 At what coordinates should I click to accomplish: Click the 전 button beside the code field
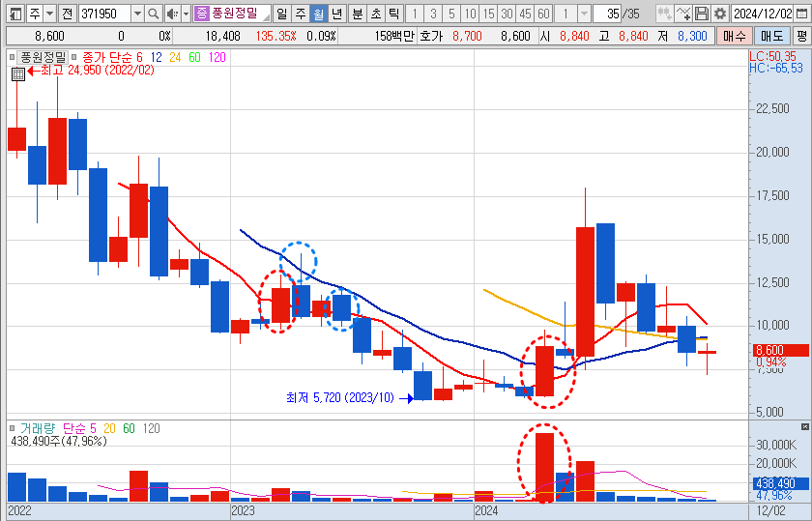pyautogui.click(x=68, y=14)
